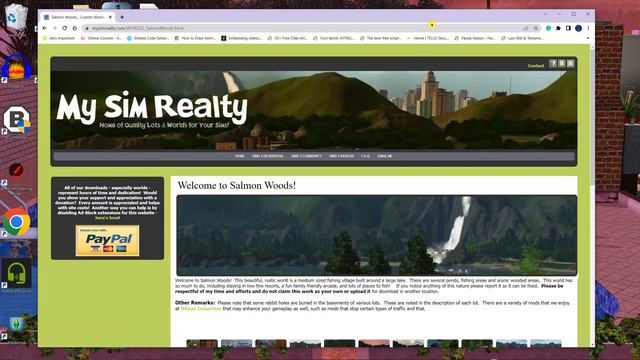
Task: Open the 'How to Draw Anim...' bookmark
Action: click(195, 38)
